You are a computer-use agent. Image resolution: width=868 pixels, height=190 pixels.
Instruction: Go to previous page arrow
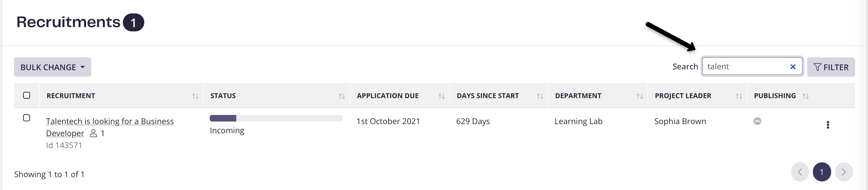coord(800,172)
